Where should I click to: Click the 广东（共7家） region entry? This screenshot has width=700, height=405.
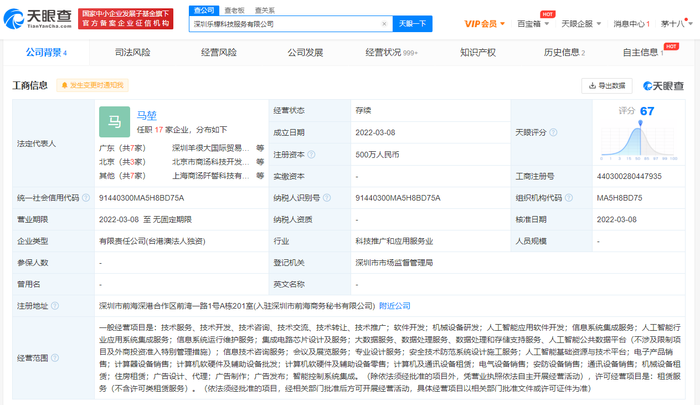[122, 148]
